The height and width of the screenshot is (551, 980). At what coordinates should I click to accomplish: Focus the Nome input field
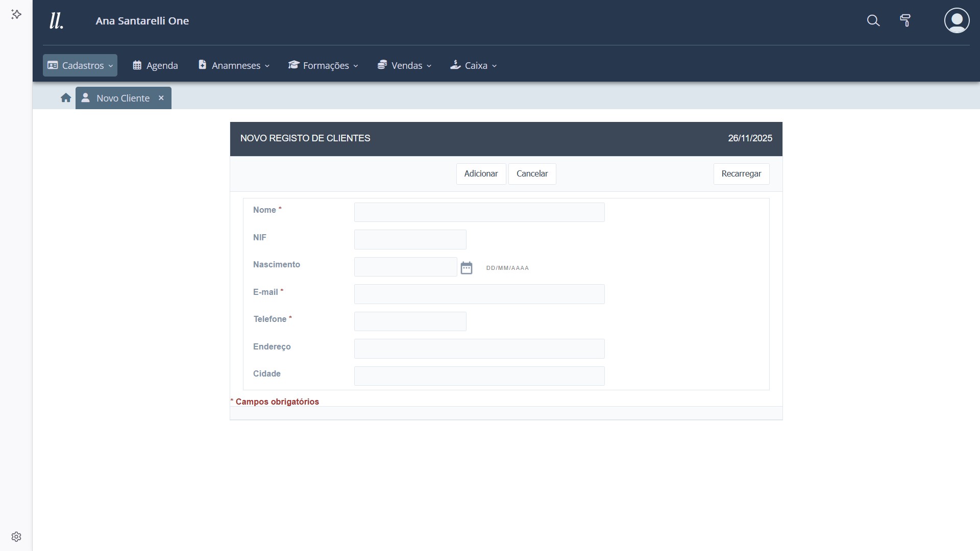pos(479,212)
